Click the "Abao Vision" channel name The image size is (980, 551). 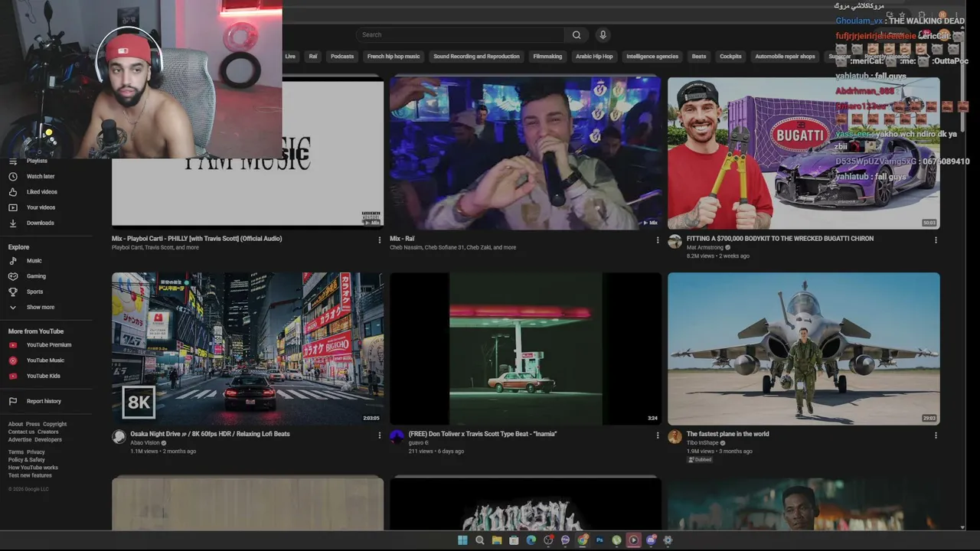pos(145,443)
